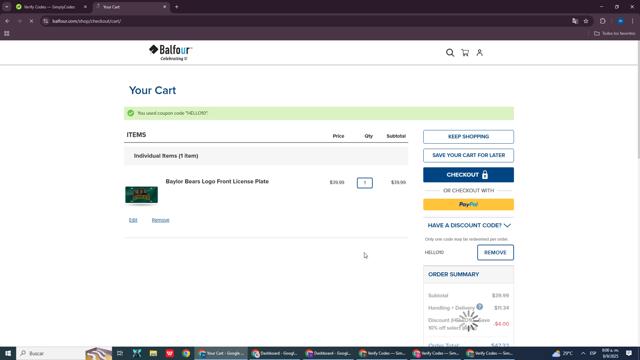This screenshot has width=640, height=360.
Task: Click the Keep Shopping button
Action: point(468,137)
